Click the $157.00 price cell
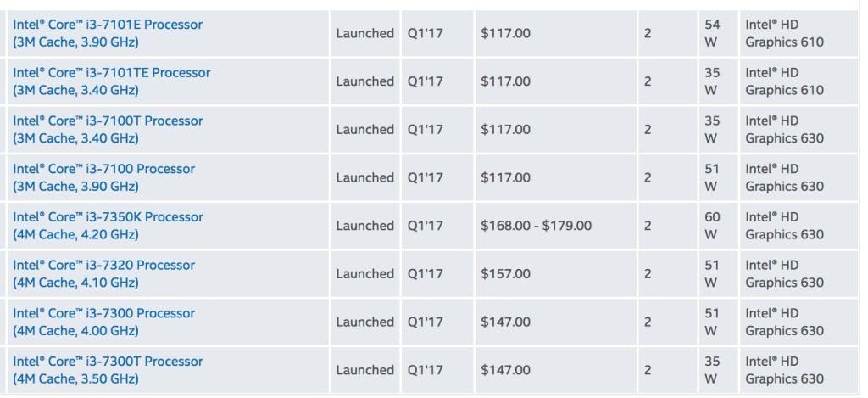Screen dimensions: 868x398 [505, 274]
